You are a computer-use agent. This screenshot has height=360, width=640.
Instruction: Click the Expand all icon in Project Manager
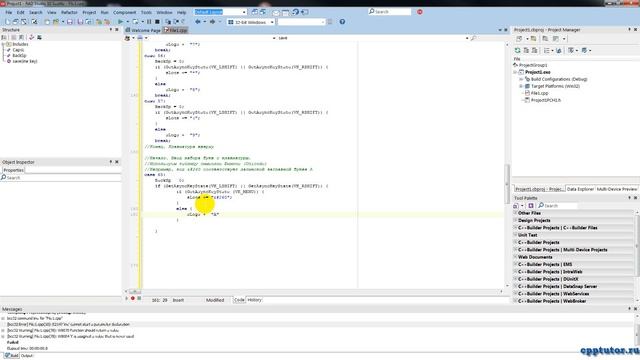[x=526, y=50]
